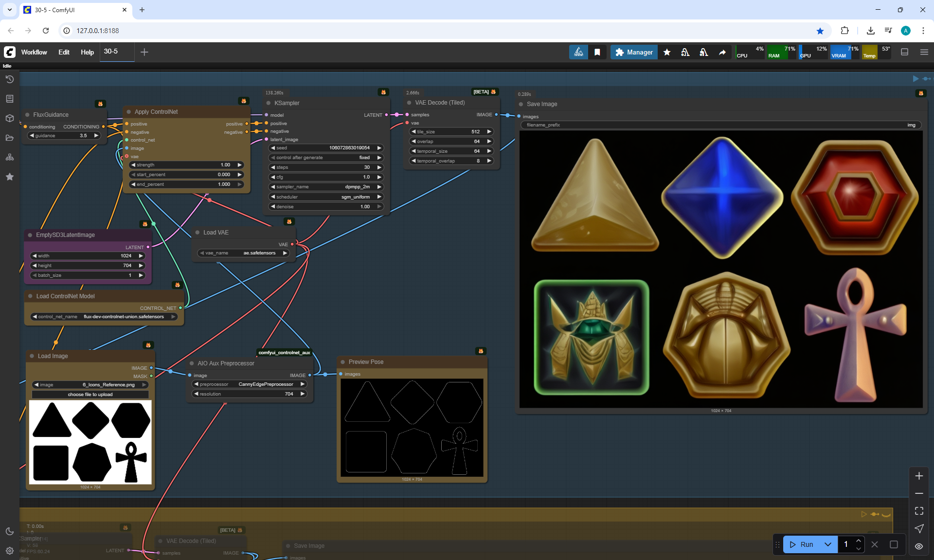
Task: Click the fit view icon
Action: [x=919, y=511]
